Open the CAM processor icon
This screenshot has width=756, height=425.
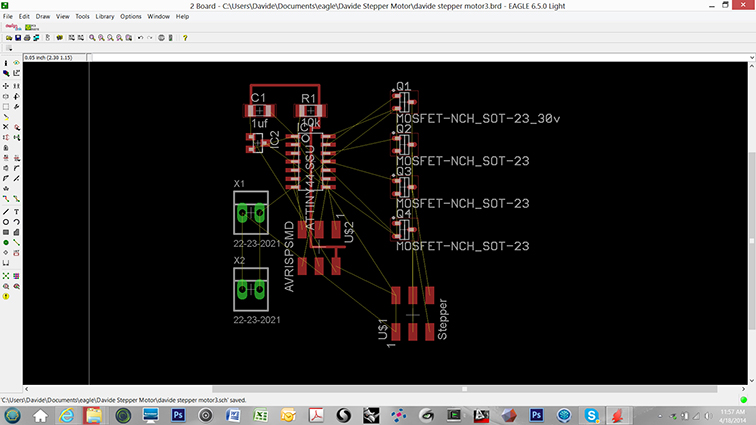(x=36, y=38)
